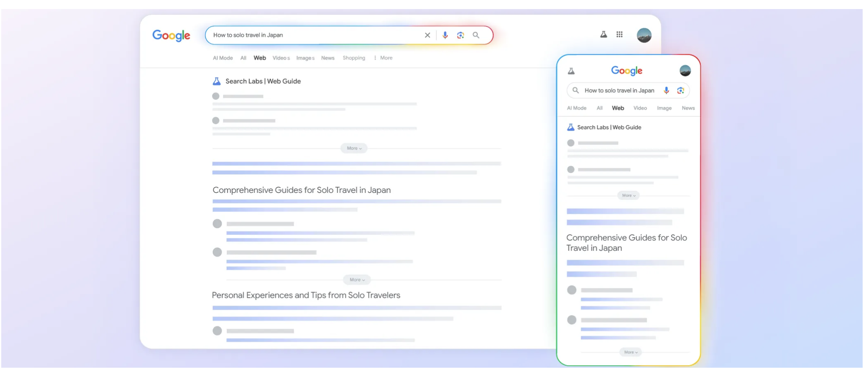Start a voice search with the microphone icon

[x=445, y=35]
